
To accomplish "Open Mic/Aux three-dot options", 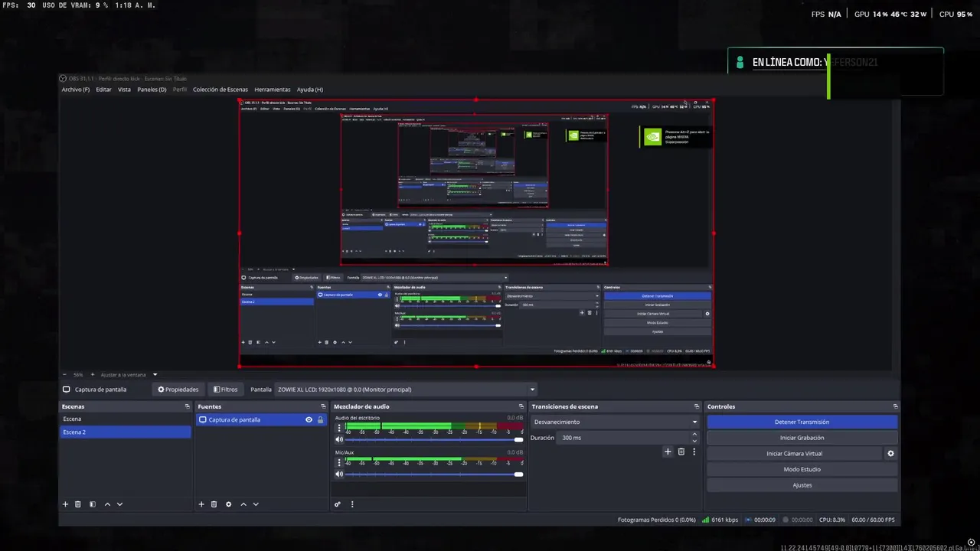I will pos(339,461).
